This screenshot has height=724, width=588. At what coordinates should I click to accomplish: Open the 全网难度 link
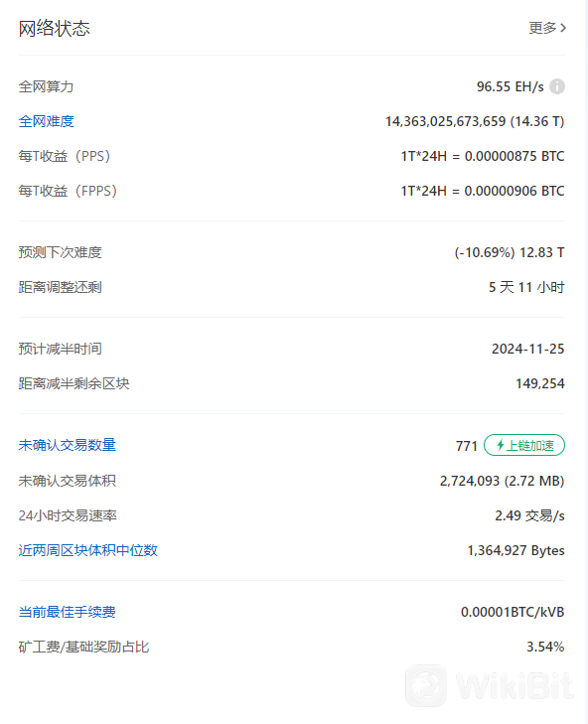(47, 121)
